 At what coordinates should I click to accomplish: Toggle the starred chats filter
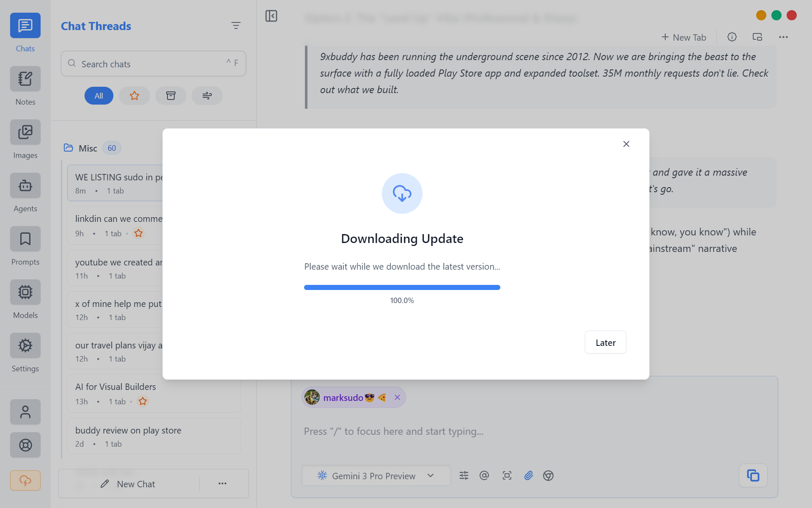click(134, 96)
